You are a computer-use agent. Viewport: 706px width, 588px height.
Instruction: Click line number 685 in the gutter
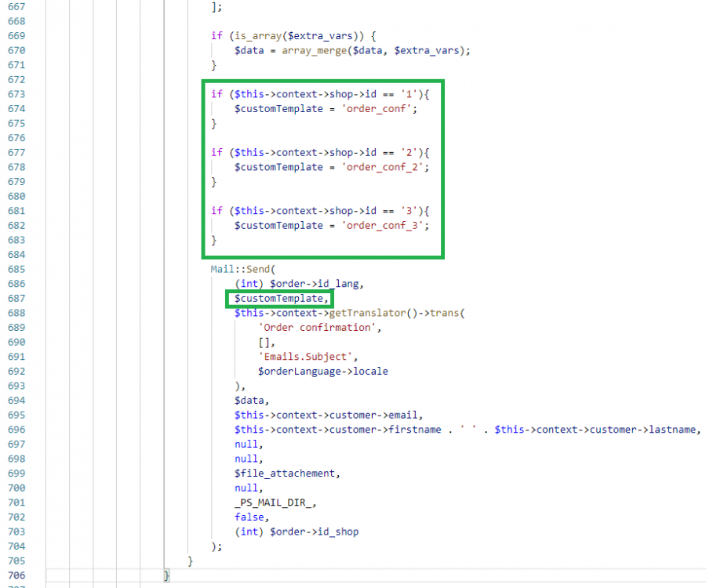pyautogui.click(x=16, y=269)
